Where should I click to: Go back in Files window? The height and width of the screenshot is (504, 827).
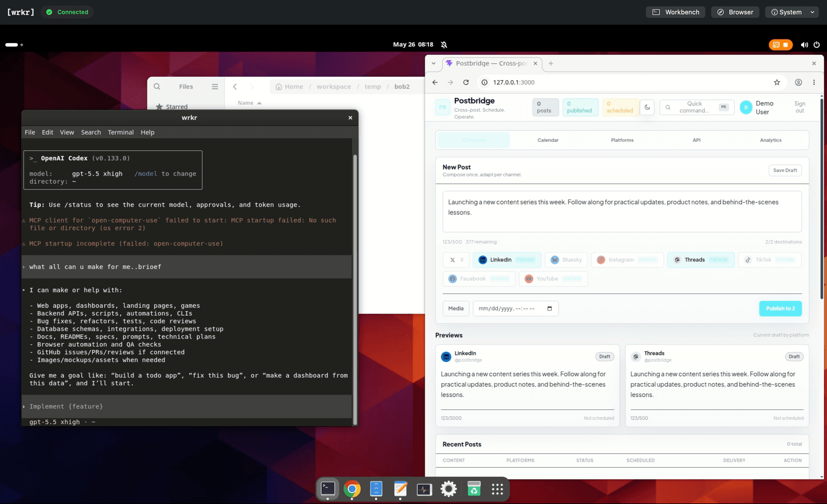[235, 87]
